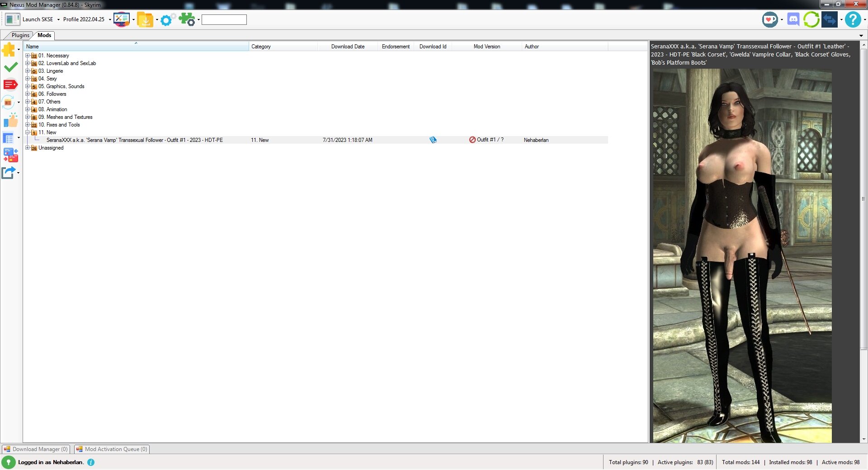Viewport: 868px width, 470px height.
Task: Sort by the Category column header
Action: point(283,47)
